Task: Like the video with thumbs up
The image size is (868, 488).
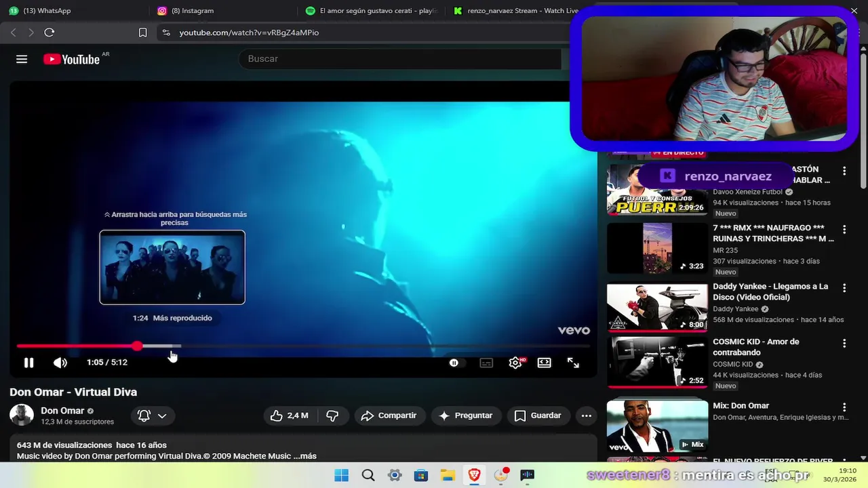Action: click(x=290, y=415)
